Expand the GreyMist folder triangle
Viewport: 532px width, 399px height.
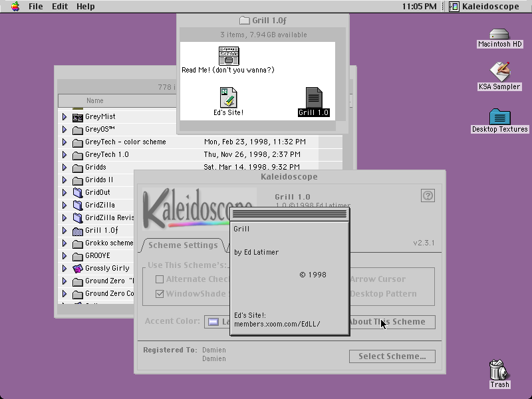(65, 117)
